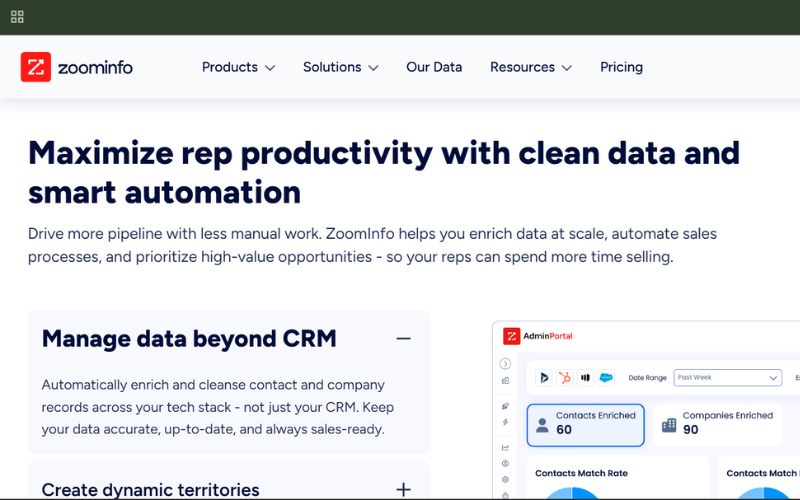Open the Solutions dropdown menu
Image resolution: width=800 pixels, height=500 pixels.
[341, 67]
